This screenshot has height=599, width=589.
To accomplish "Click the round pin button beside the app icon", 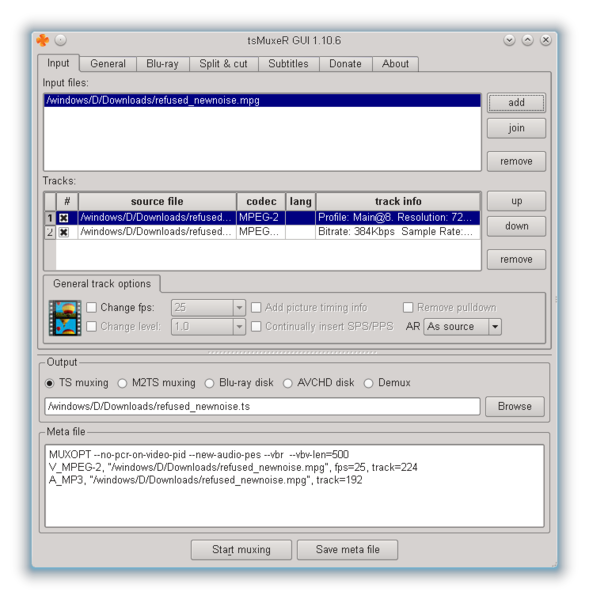I will point(60,40).
